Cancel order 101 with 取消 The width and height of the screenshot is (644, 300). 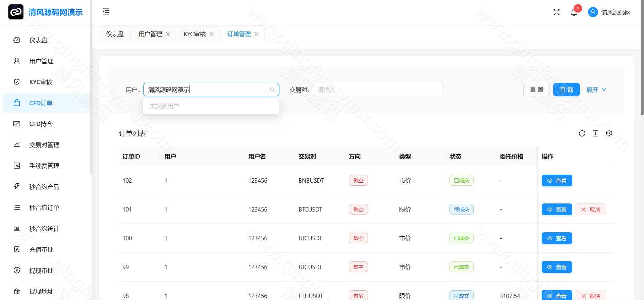pyautogui.click(x=591, y=209)
